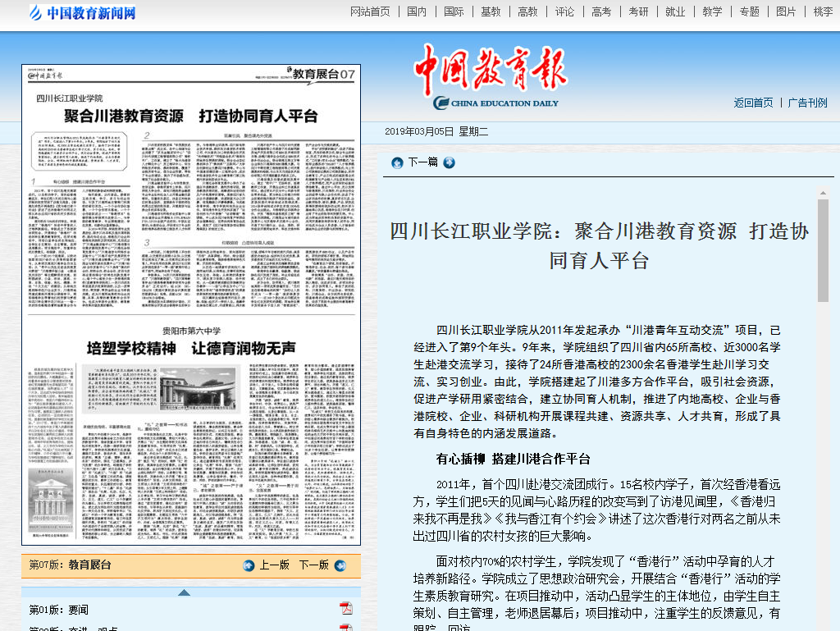This screenshot has height=631, width=840.
Task: Click the right arrow icon after 下一篇
Action: pos(449,162)
